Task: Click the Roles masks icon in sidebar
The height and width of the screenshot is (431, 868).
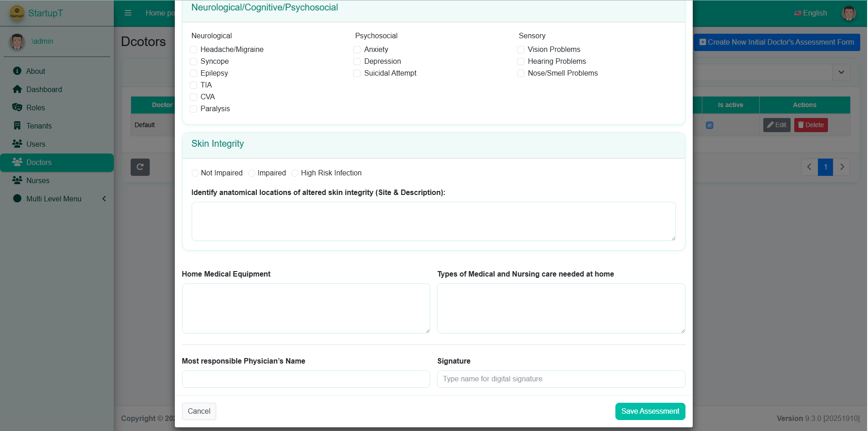Action: [x=17, y=108]
